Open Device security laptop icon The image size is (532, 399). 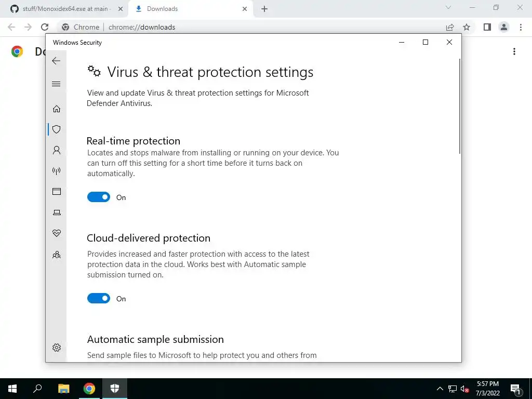(x=57, y=212)
